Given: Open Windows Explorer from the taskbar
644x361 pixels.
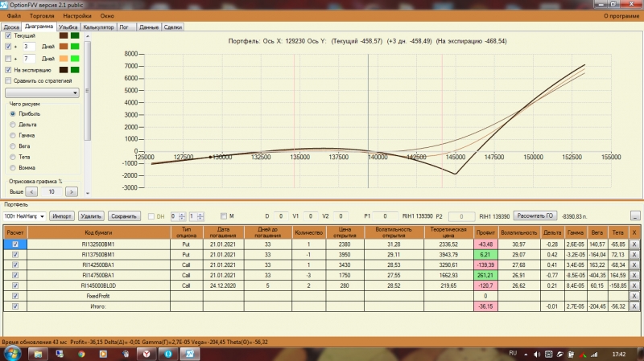Looking at the screenshot, I should tap(38, 354).
